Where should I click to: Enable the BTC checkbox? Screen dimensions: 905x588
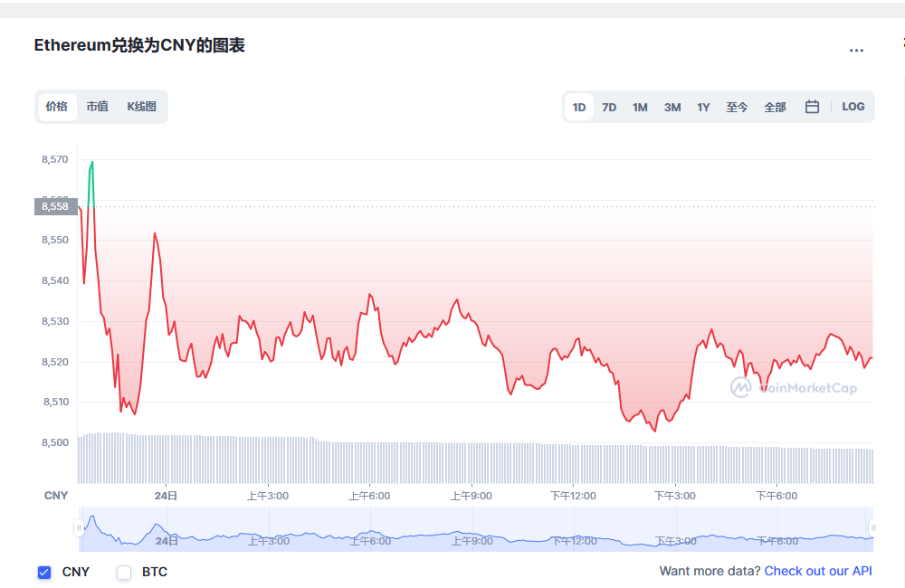124,573
